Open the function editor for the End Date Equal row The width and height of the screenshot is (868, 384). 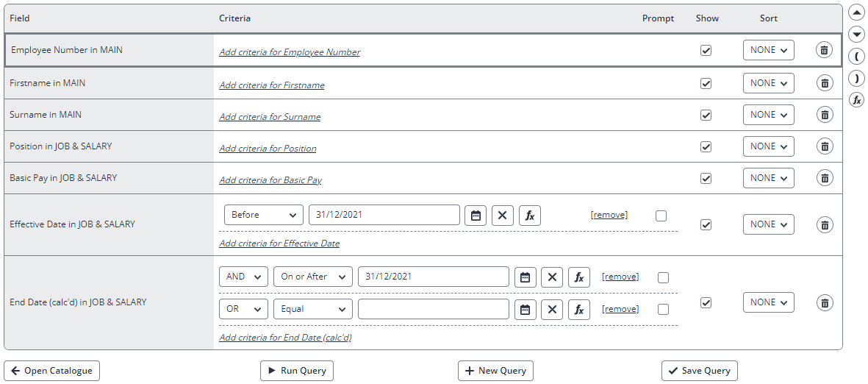[579, 310]
